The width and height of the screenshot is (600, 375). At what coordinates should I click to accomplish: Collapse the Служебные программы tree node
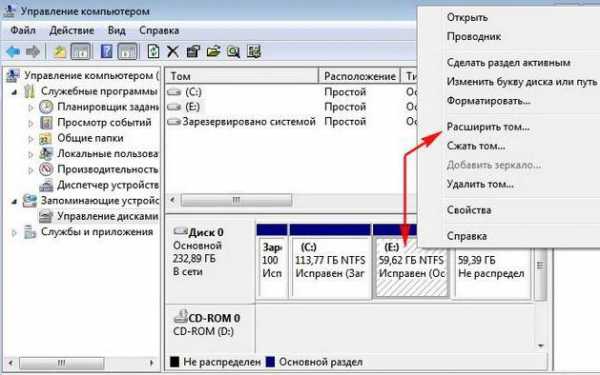pos(14,92)
